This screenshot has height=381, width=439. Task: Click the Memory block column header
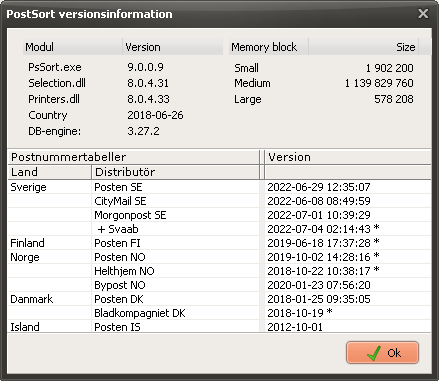tap(269, 47)
